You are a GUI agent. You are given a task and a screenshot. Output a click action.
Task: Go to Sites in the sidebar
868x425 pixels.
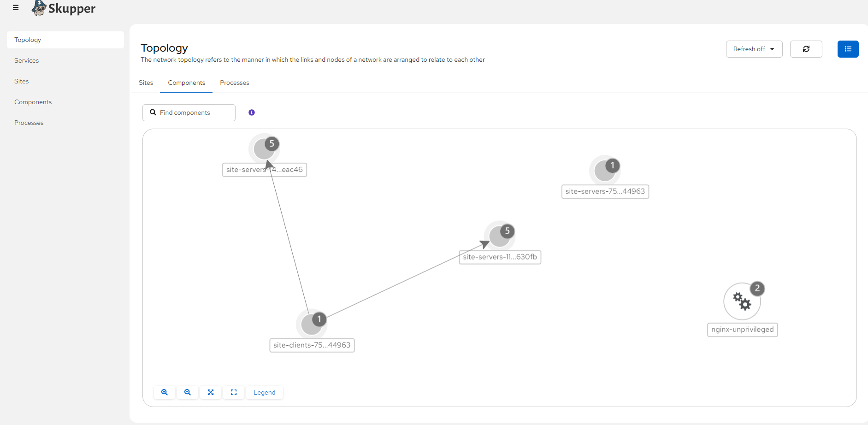[65, 81]
